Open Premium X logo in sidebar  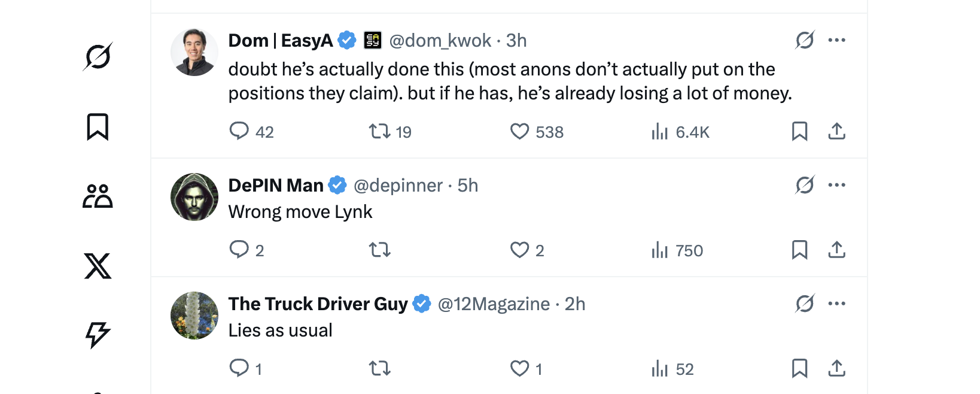[98, 266]
